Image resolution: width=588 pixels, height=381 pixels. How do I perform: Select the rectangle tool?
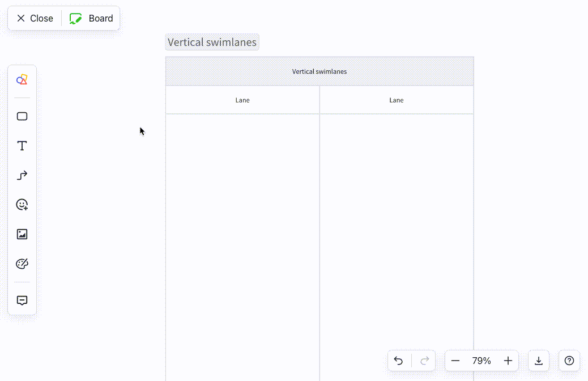click(x=22, y=116)
